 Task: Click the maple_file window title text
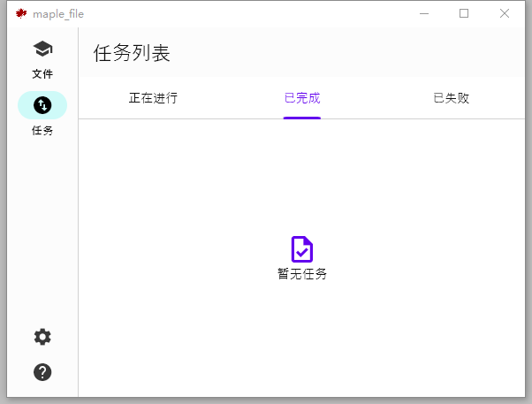click(58, 14)
